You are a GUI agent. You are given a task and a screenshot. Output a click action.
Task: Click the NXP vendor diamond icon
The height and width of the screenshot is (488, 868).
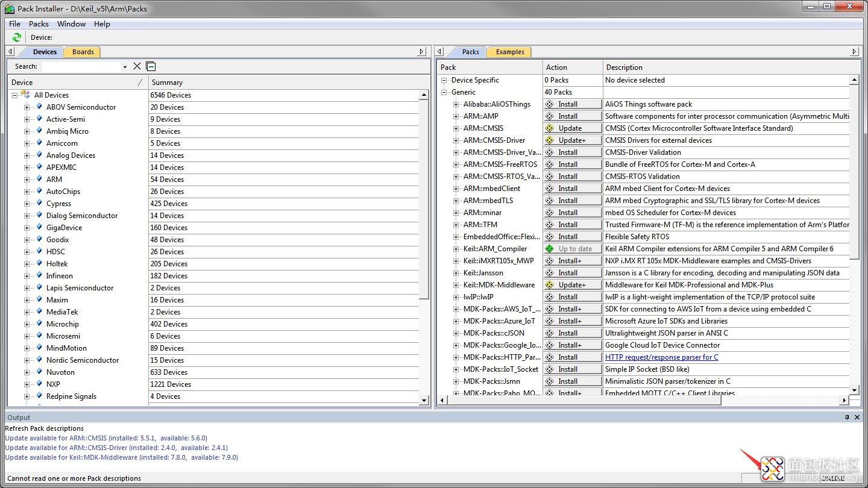coord(39,384)
